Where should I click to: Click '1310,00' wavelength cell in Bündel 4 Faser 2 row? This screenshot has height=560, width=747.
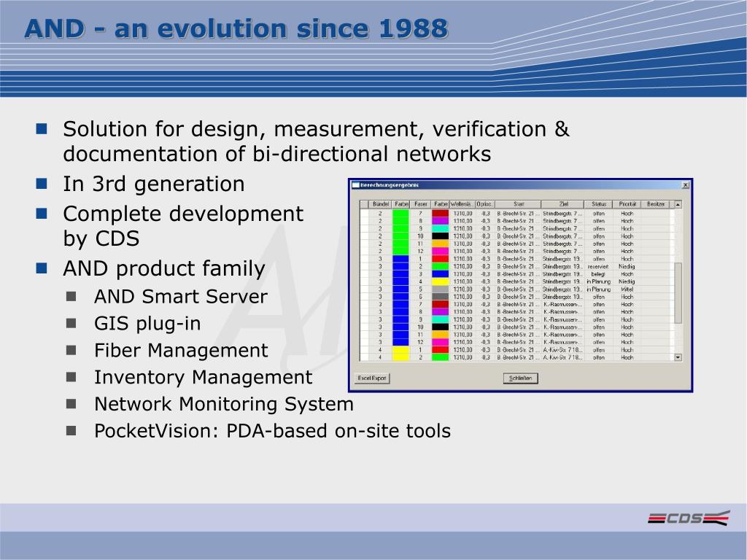pos(462,357)
